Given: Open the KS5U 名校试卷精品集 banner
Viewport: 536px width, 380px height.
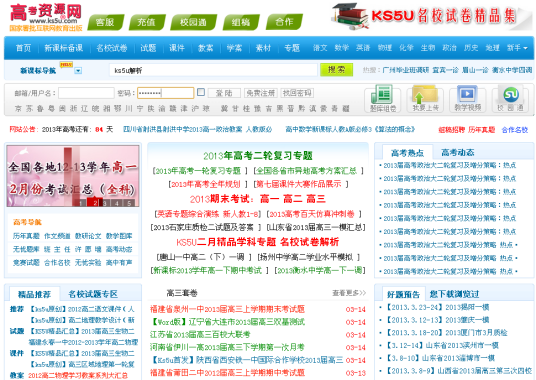Looking at the screenshot, I should (x=431, y=16).
